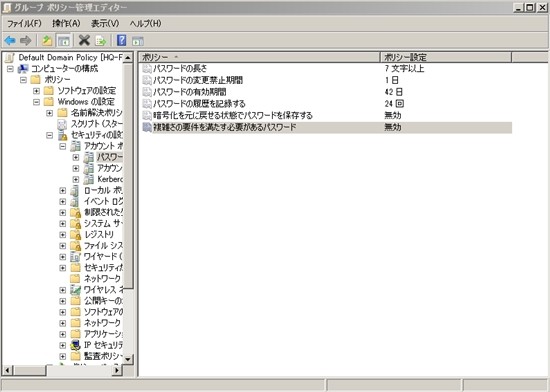Click the ワイヤード node icon
Image resolution: width=550 pixels, height=392 pixels.
pyautogui.click(x=75, y=257)
